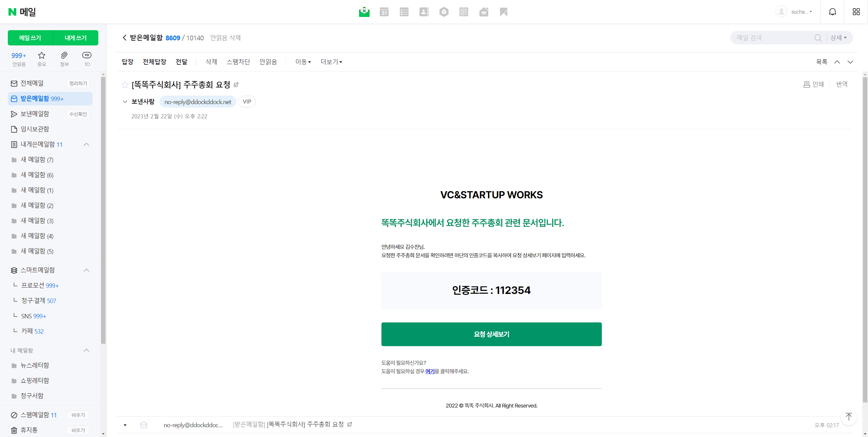Open the calendar icon in top navigation
The height and width of the screenshot is (437, 868).
(384, 12)
